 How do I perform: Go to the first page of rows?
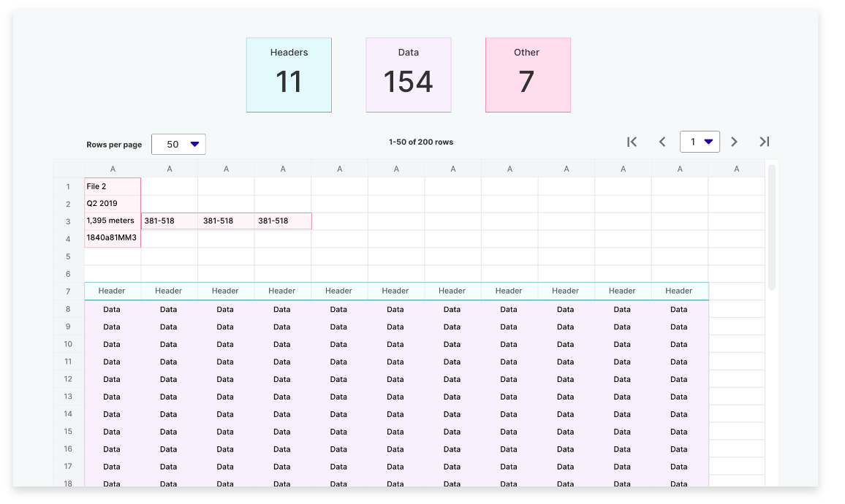632,142
